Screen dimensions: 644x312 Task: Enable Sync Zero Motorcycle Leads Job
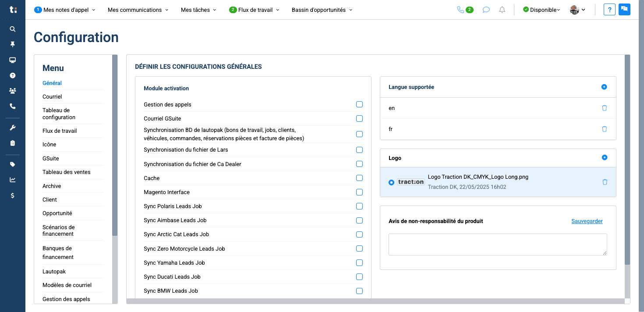359,248
